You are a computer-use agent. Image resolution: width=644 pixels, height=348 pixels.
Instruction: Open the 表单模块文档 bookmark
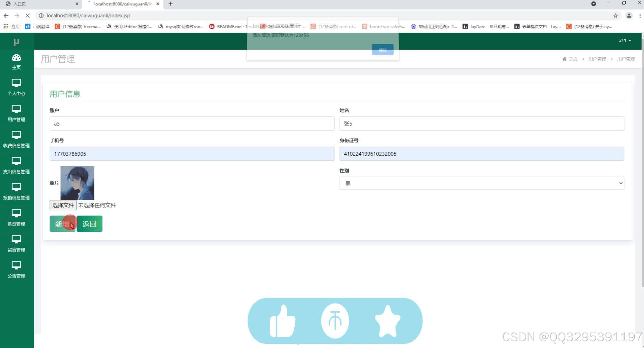[x=537, y=26]
